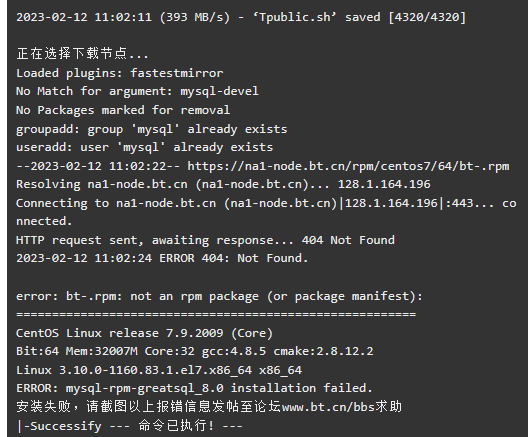
Task: Open the www.bt.cn/bbs forum link
Action: tap(328, 407)
